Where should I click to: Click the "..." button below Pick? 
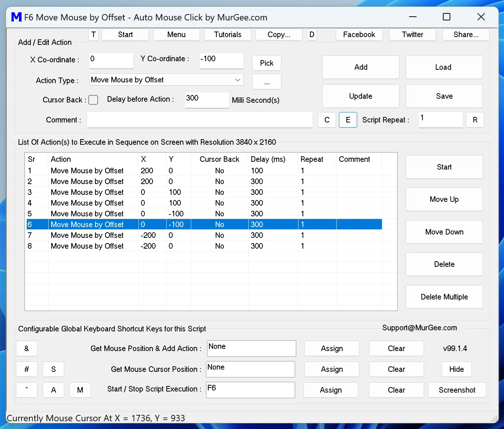[266, 82]
